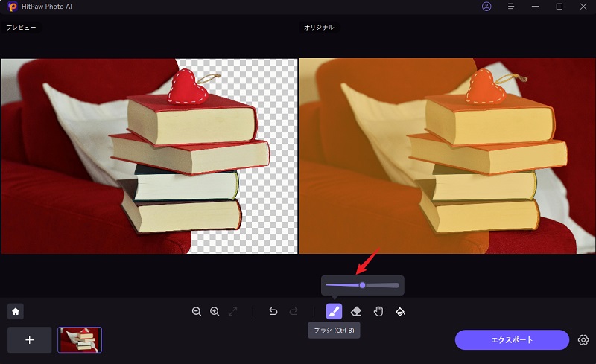Redo the previous action
This screenshot has width=596, height=364.
click(293, 311)
